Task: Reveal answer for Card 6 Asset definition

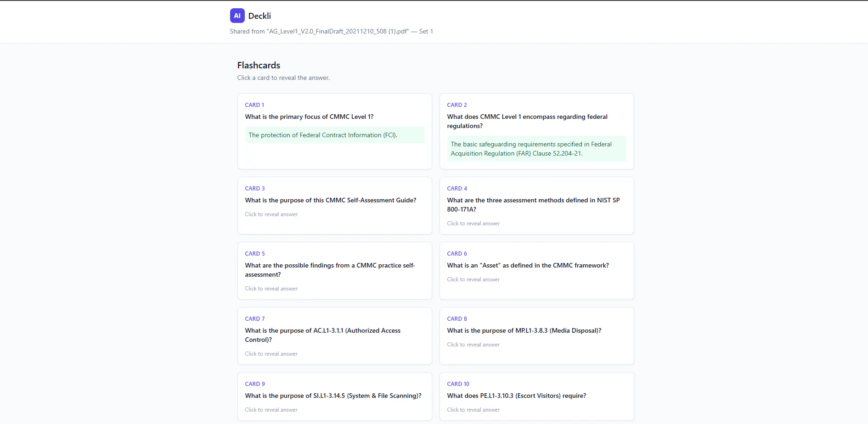Action: click(473, 279)
